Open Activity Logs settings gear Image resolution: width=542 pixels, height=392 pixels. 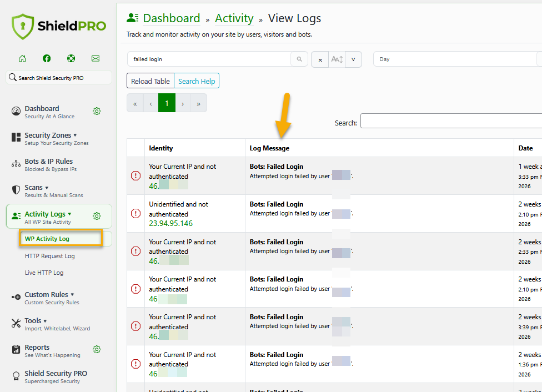pyautogui.click(x=97, y=216)
